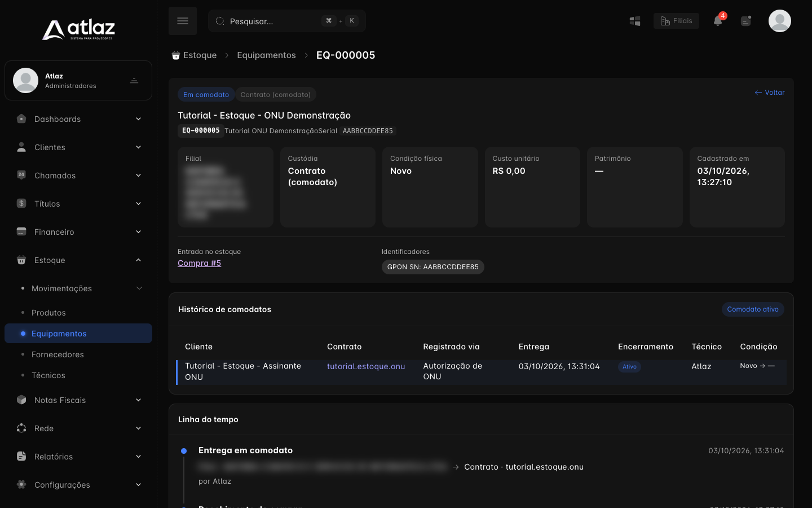Screen dimensions: 812x508
Task: Click the Equipamentos breadcrumb
Action: click(x=266, y=55)
